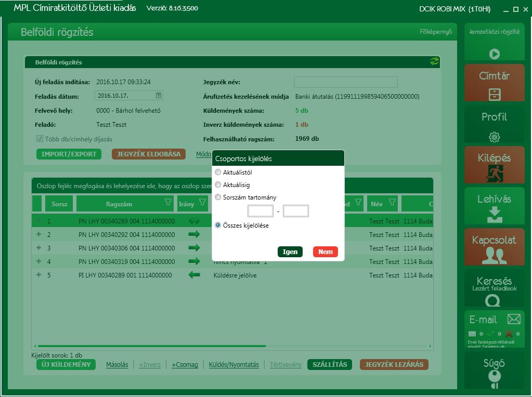Click the JEGYZÉK ELDOBÁSA button

tap(149, 154)
